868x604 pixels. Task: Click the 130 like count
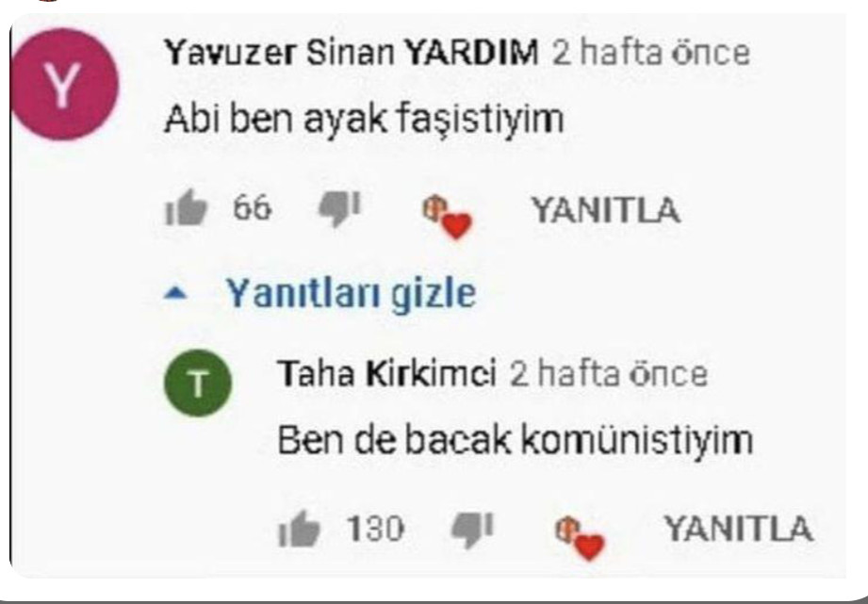click(x=375, y=529)
